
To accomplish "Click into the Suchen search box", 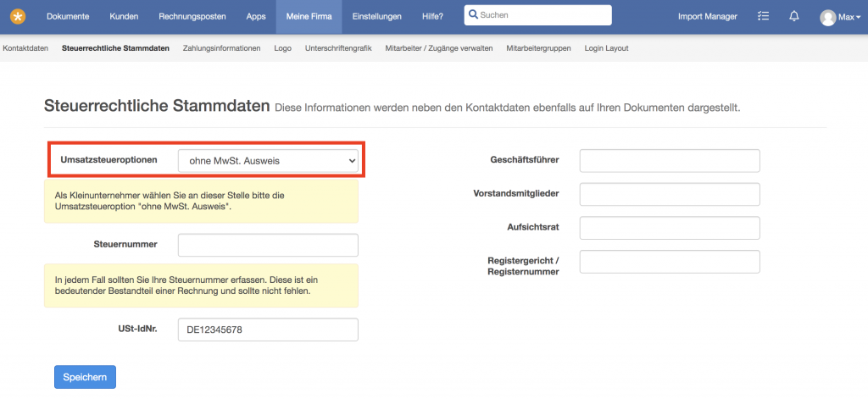I will (x=538, y=15).
